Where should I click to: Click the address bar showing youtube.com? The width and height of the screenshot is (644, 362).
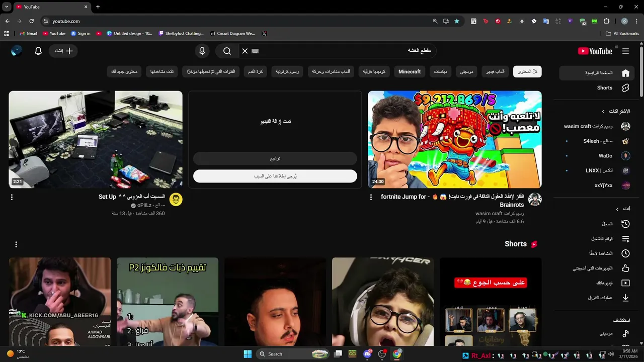[x=236, y=21]
